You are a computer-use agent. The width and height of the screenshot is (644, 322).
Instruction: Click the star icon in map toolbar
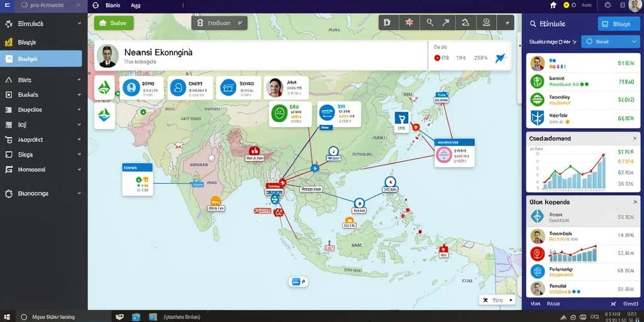[409, 23]
